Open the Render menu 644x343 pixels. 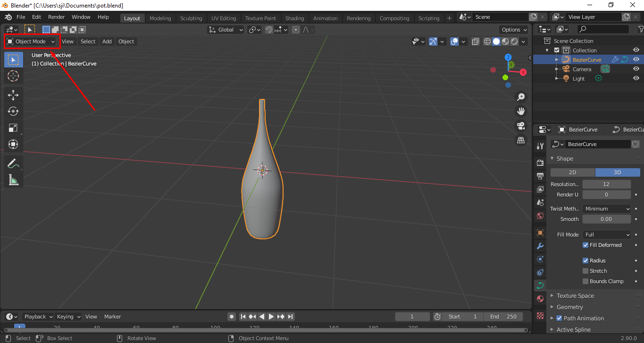click(x=56, y=16)
